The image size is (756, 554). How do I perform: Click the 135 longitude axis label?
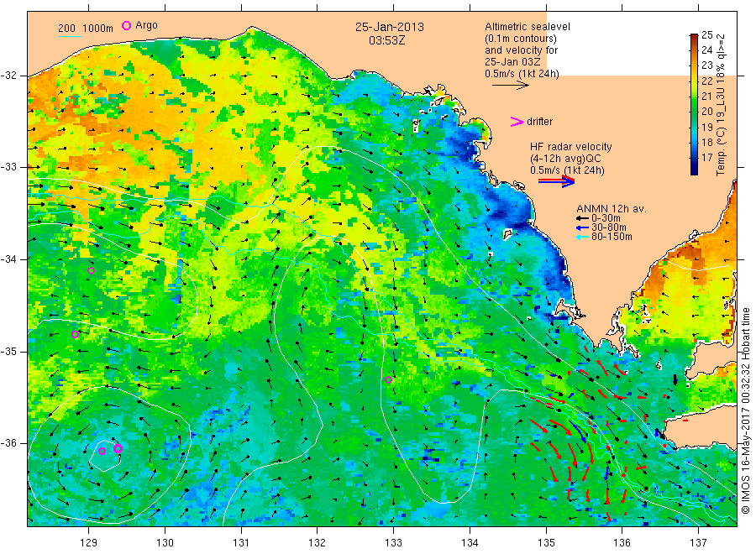(x=546, y=543)
